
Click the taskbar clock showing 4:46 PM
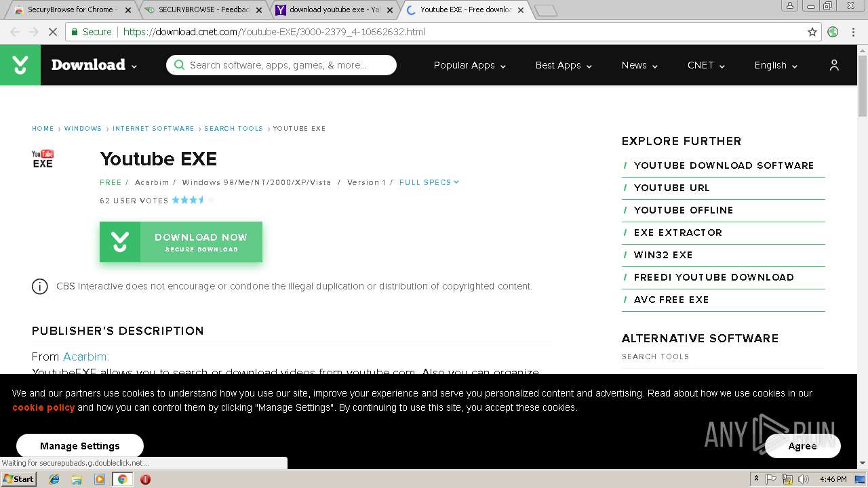pyautogui.click(x=833, y=479)
